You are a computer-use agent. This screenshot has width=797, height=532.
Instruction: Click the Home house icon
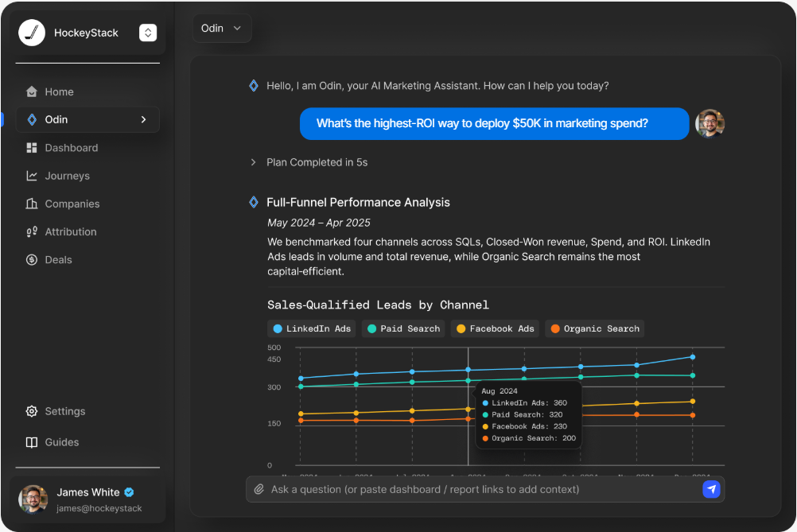pos(32,91)
